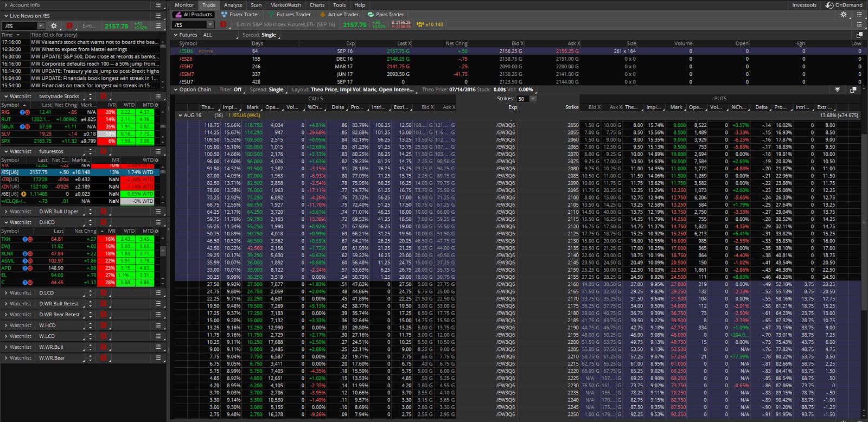Screen dimensions: 868x422
Task: Click the red phone icon next to APD
Action: coord(30,268)
